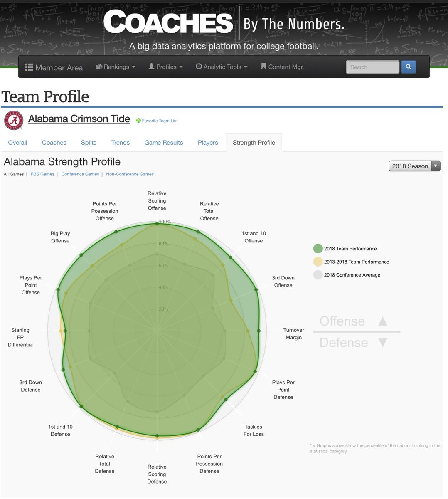This screenshot has height=499, width=448.
Task: Toggle the 2018 Conference Average legend series
Action: click(318, 275)
